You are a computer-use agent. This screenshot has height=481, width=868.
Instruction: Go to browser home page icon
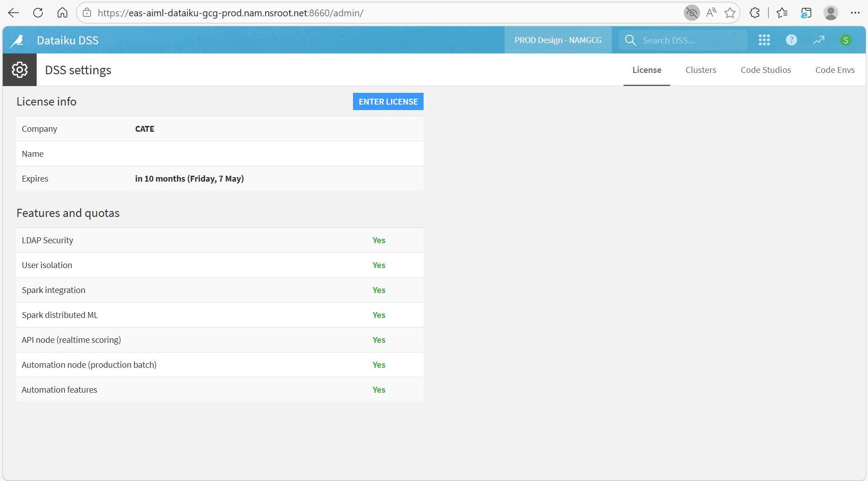(x=62, y=13)
